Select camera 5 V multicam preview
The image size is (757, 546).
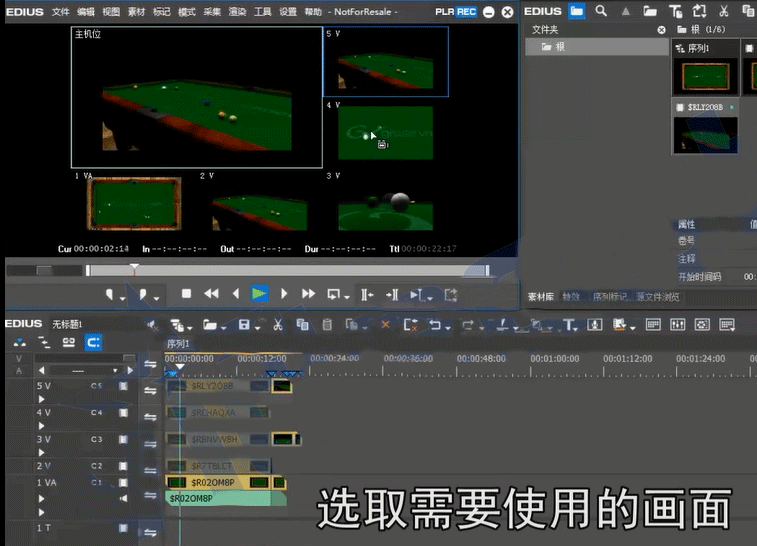coord(386,62)
